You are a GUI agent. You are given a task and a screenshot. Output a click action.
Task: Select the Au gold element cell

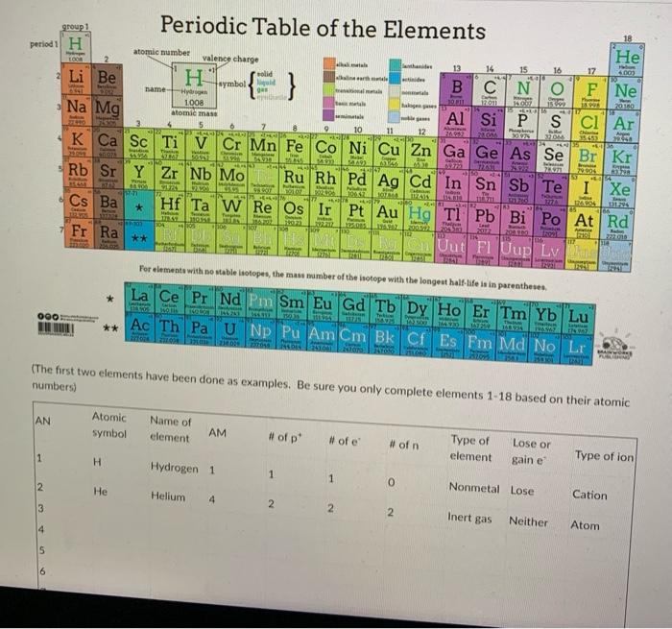pyautogui.click(x=388, y=215)
